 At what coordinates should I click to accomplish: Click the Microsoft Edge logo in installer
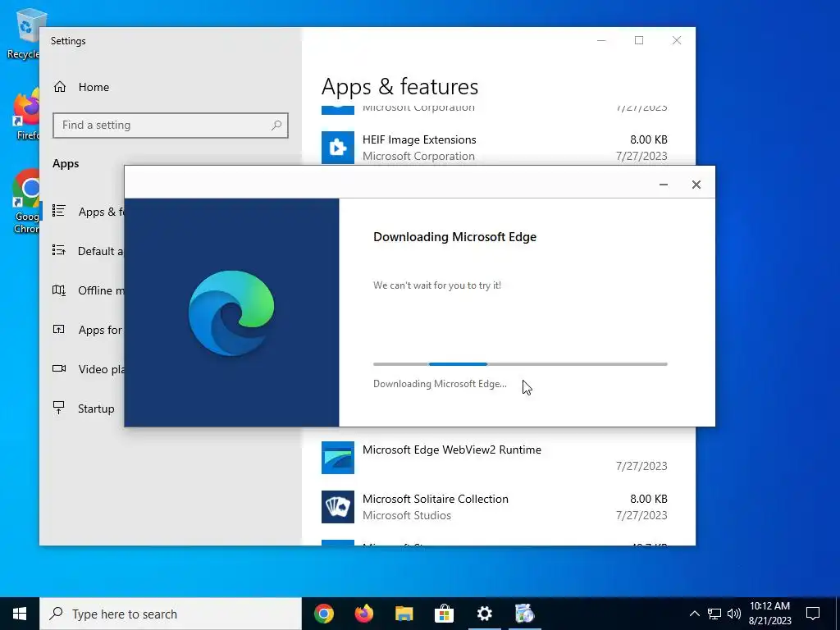point(231,313)
